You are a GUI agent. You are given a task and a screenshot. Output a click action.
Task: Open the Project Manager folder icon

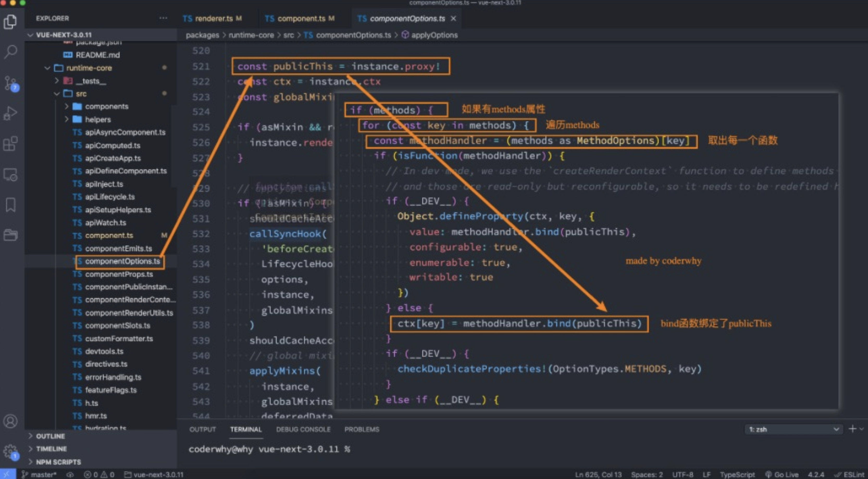point(10,235)
